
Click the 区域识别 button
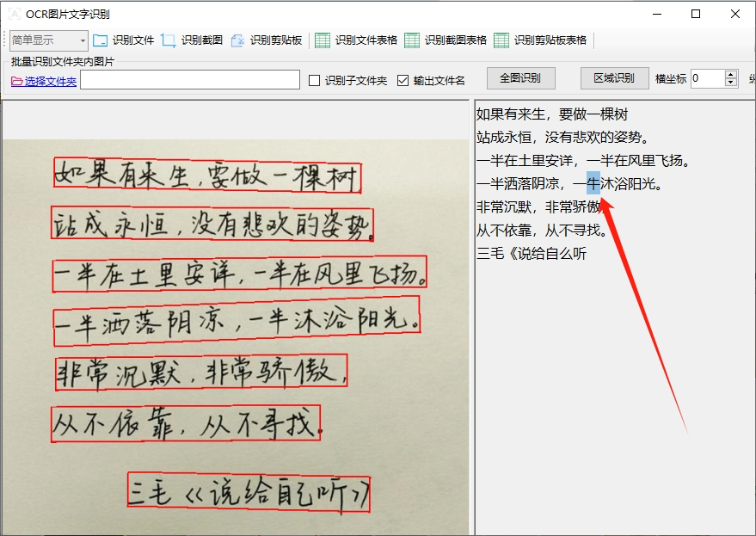tap(614, 78)
